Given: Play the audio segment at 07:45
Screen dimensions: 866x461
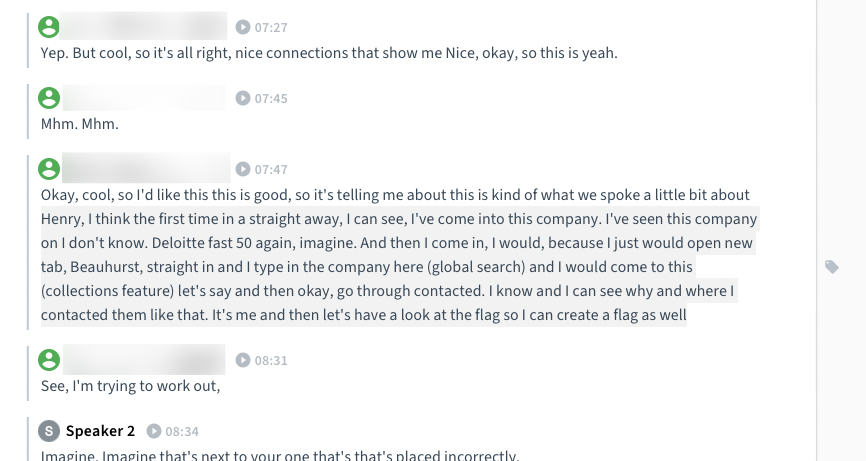Looking at the screenshot, I should (242, 98).
